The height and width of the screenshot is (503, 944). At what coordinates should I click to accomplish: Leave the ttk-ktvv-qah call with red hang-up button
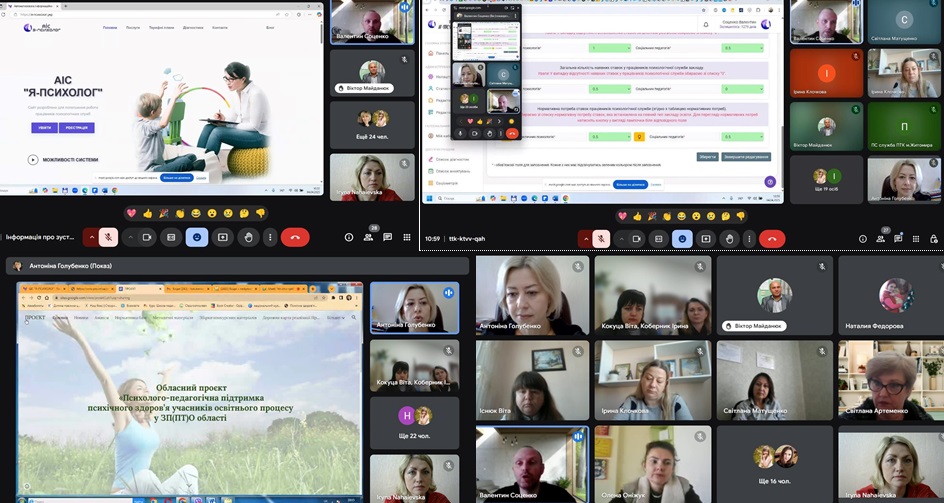tap(771, 238)
